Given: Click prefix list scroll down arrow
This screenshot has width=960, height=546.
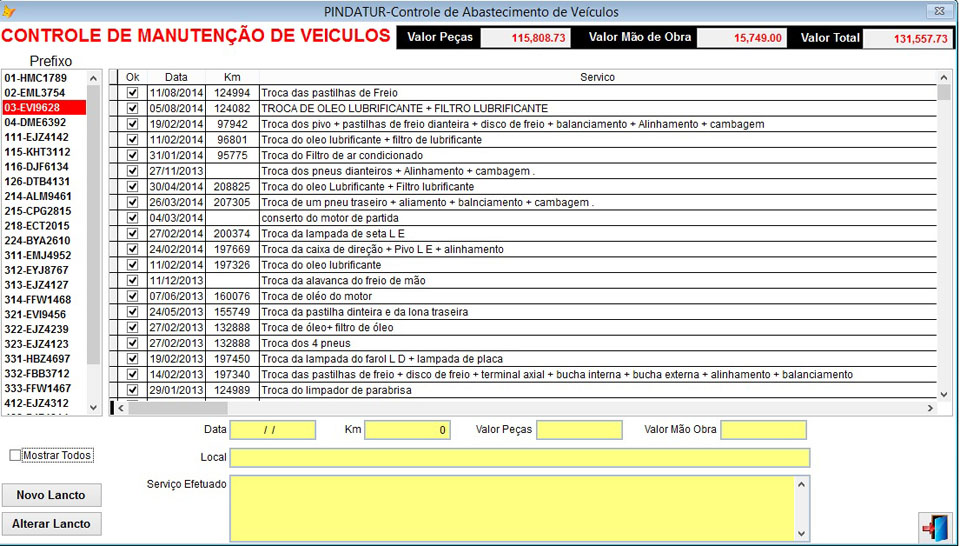Looking at the screenshot, I should [93, 407].
